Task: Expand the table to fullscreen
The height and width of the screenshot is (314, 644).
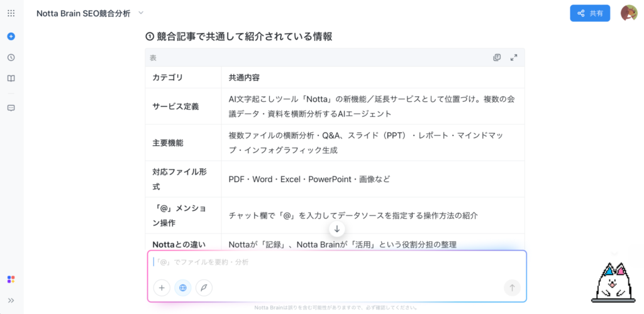Action: click(513, 57)
